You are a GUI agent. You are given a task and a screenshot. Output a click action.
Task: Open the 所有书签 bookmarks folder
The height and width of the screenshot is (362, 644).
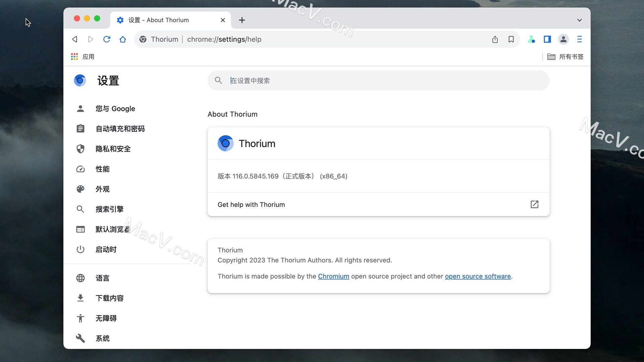coord(566,57)
